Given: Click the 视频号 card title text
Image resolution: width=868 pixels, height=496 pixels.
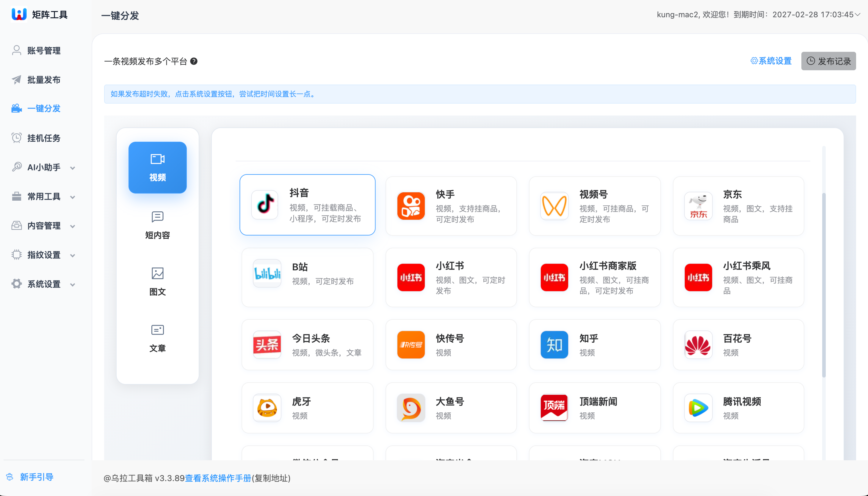Looking at the screenshot, I should point(594,194).
